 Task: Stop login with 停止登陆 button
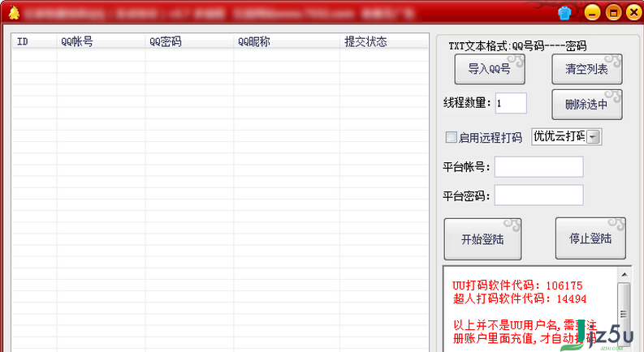click(x=590, y=238)
